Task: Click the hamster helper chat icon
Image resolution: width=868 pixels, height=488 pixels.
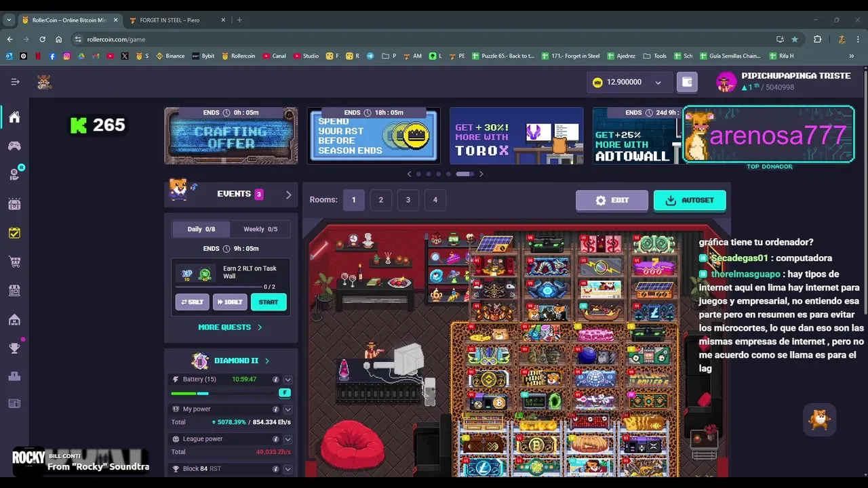Action: (x=820, y=420)
